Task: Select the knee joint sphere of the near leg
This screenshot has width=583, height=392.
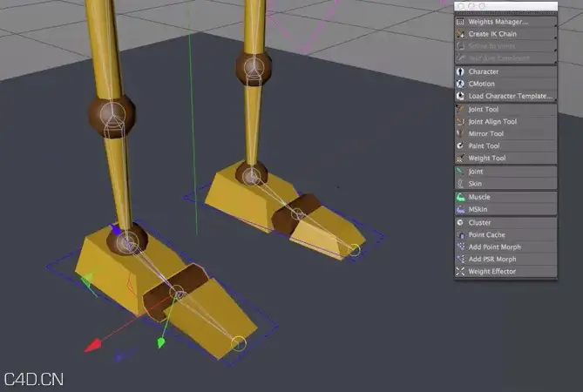Action: 112,116
